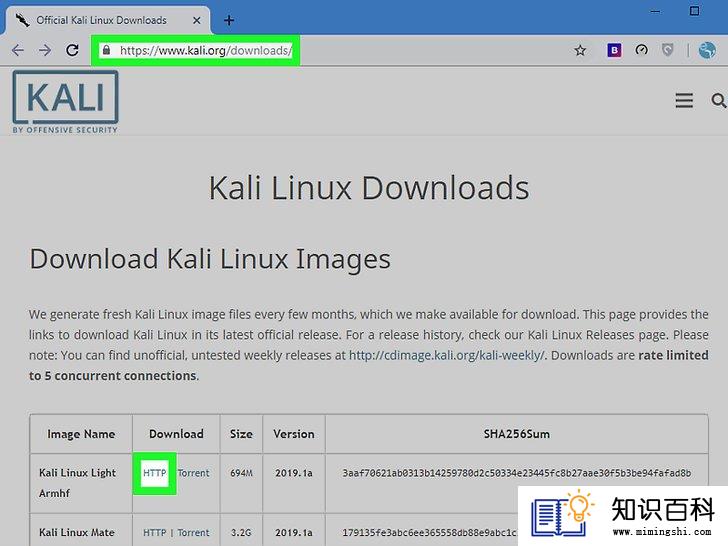Image resolution: width=728 pixels, height=546 pixels.
Task: Click the Download column header
Action: (x=176, y=434)
